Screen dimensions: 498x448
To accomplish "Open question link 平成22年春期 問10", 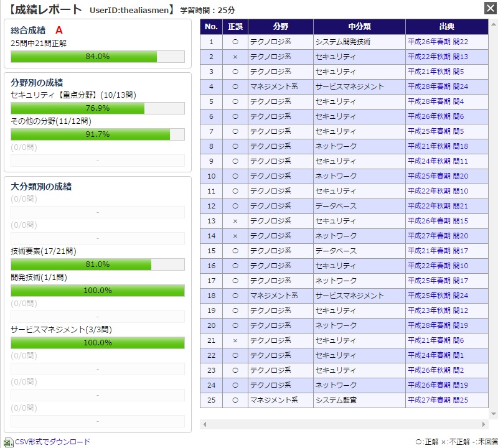I will coord(438,266).
